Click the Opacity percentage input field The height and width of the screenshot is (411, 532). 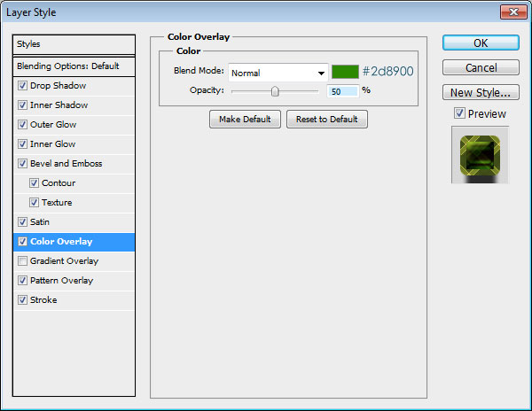coord(341,90)
